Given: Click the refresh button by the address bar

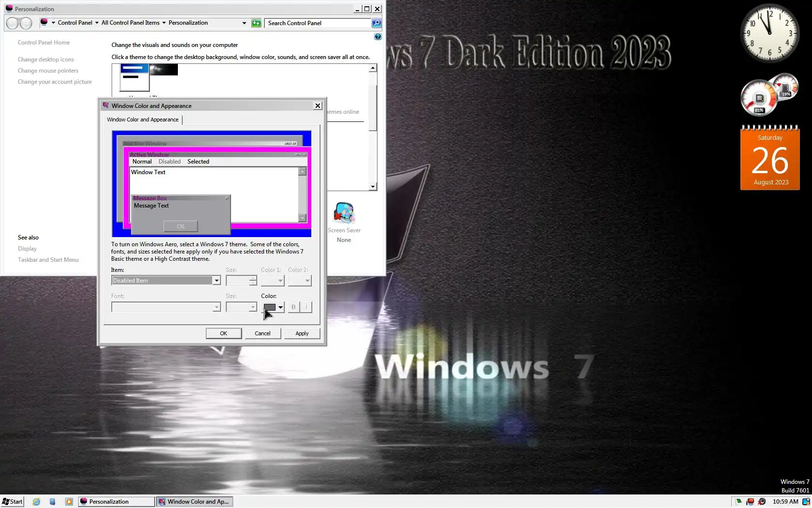Looking at the screenshot, I should pos(256,23).
